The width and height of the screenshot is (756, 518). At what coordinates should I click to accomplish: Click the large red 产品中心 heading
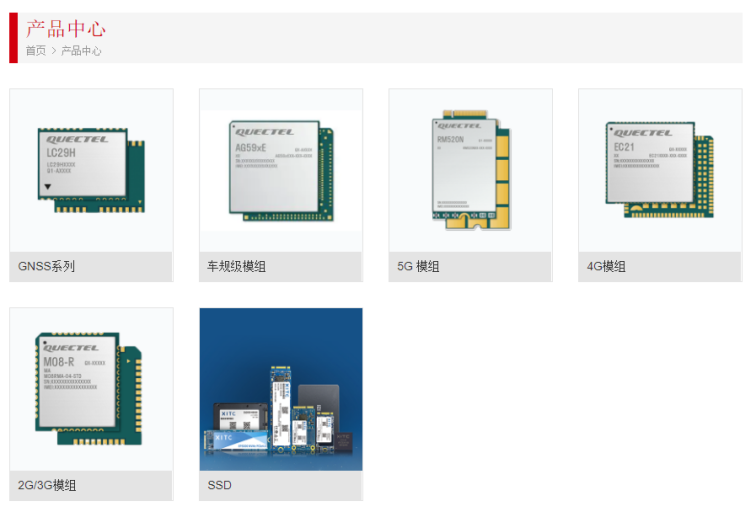pos(65,29)
